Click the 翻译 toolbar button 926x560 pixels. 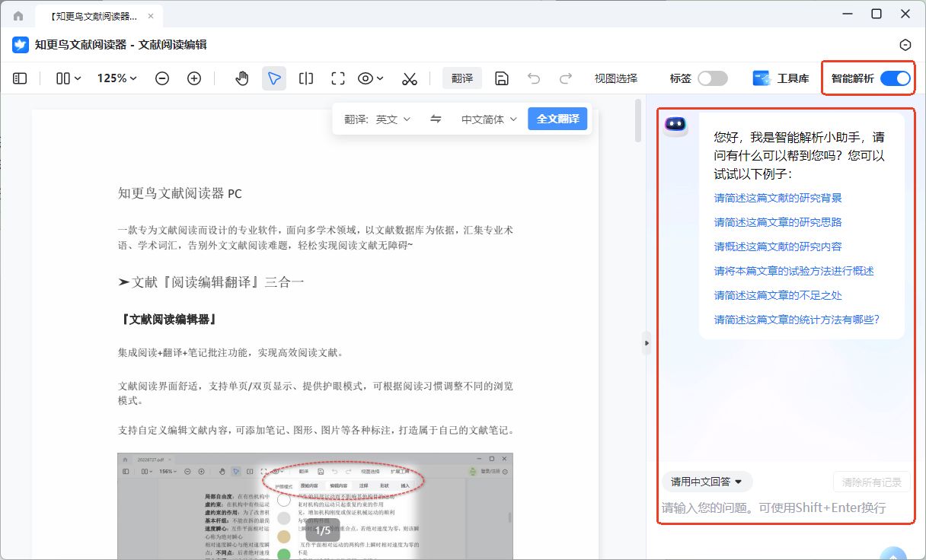462,78
